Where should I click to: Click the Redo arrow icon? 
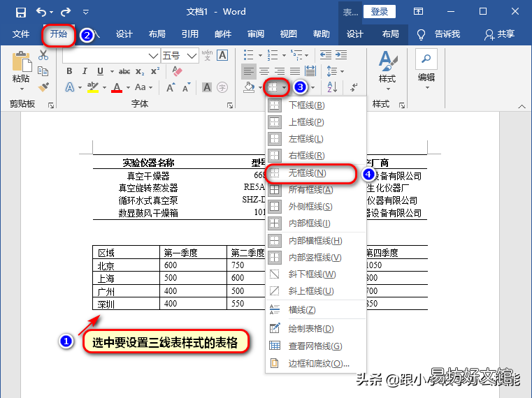[66, 12]
